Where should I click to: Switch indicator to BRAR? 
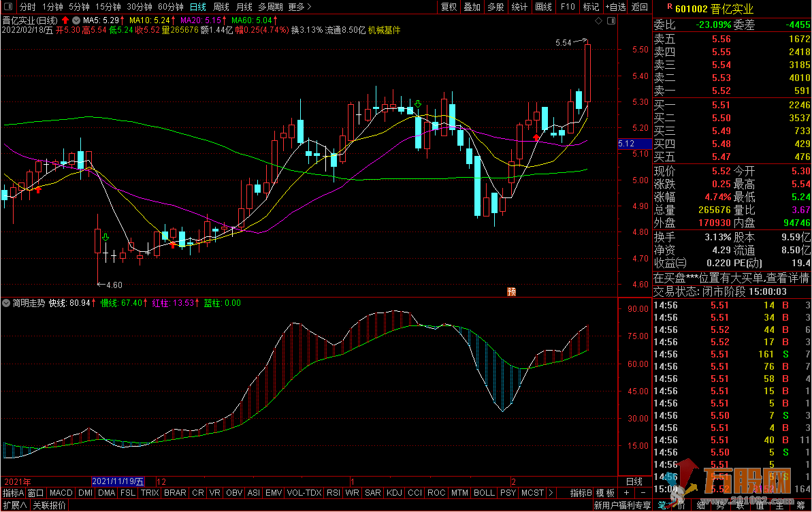[x=175, y=493]
